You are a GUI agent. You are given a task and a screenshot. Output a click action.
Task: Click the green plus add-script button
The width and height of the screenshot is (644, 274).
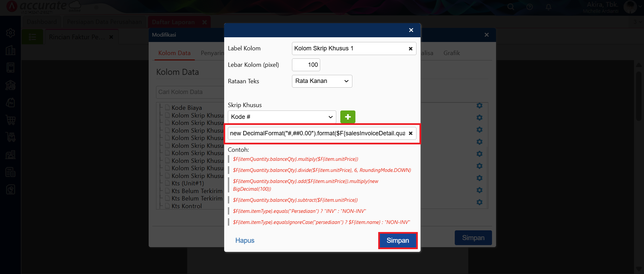(348, 117)
